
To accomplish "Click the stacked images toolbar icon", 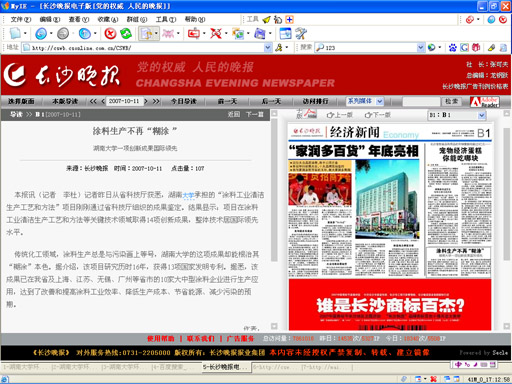I will click(238, 33).
